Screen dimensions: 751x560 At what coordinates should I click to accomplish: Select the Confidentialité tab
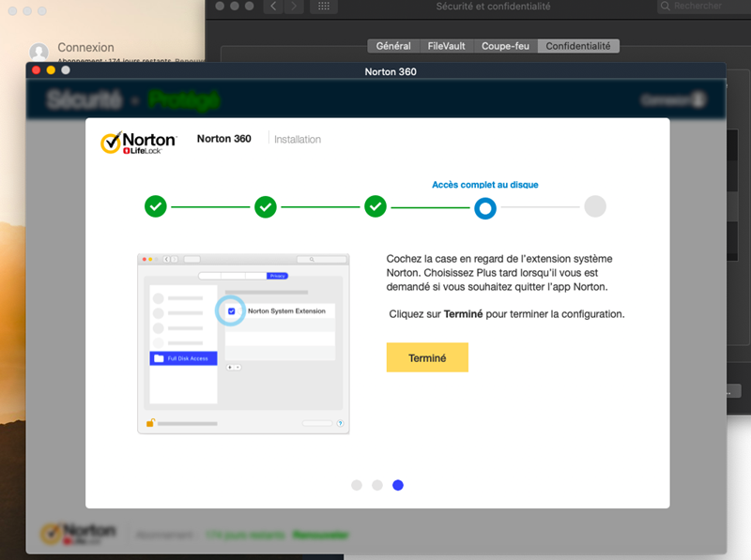(x=578, y=46)
